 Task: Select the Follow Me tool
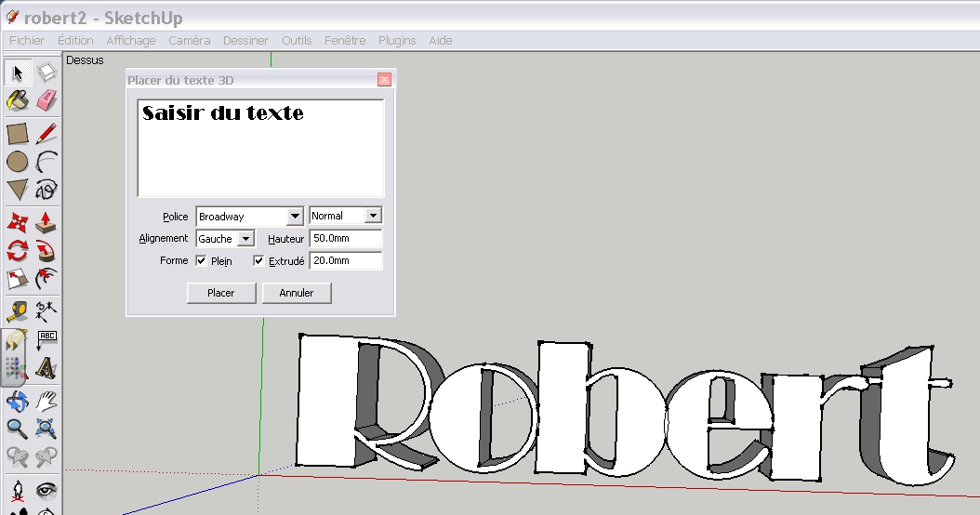pyautogui.click(x=46, y=251)
